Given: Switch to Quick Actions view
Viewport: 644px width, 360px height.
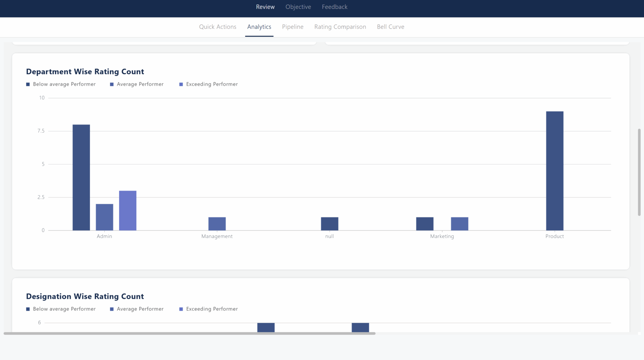Looking at the screenshot, I should (218, 27).
